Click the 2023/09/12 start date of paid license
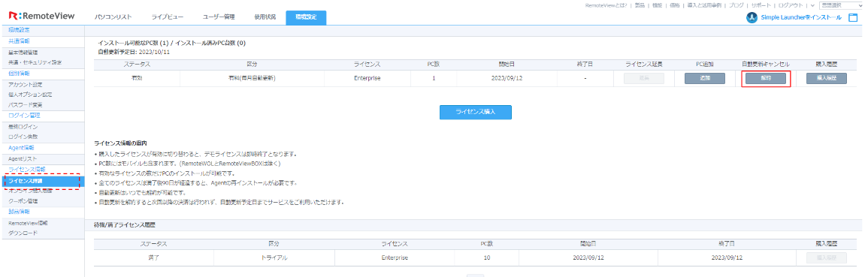868x277 pixels. point(507,79)
